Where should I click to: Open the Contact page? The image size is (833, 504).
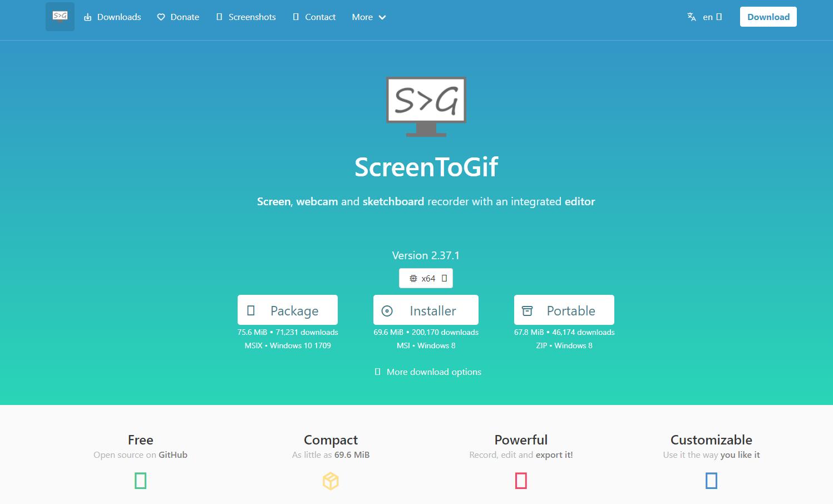tap(314, 17)
